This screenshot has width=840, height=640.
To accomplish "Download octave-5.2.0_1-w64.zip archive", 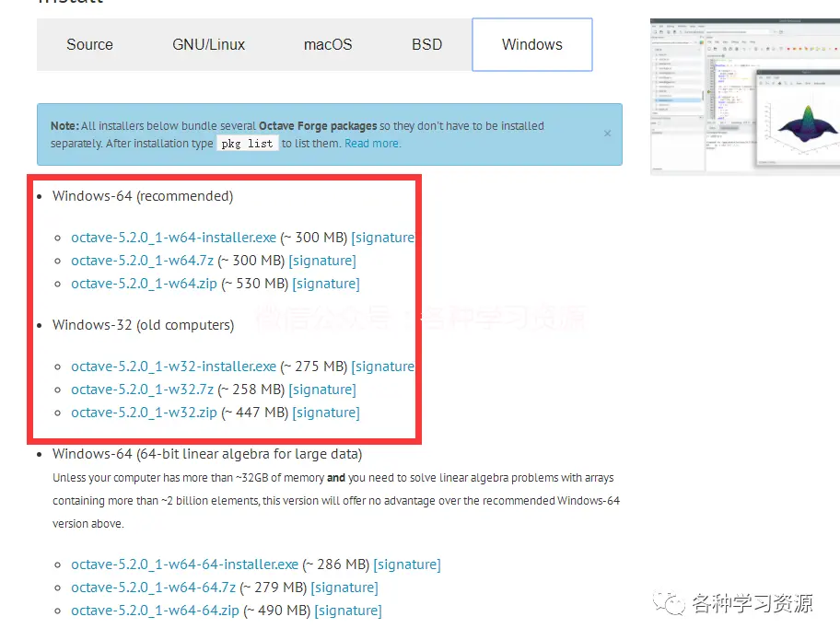I will (x=144, y=284).
